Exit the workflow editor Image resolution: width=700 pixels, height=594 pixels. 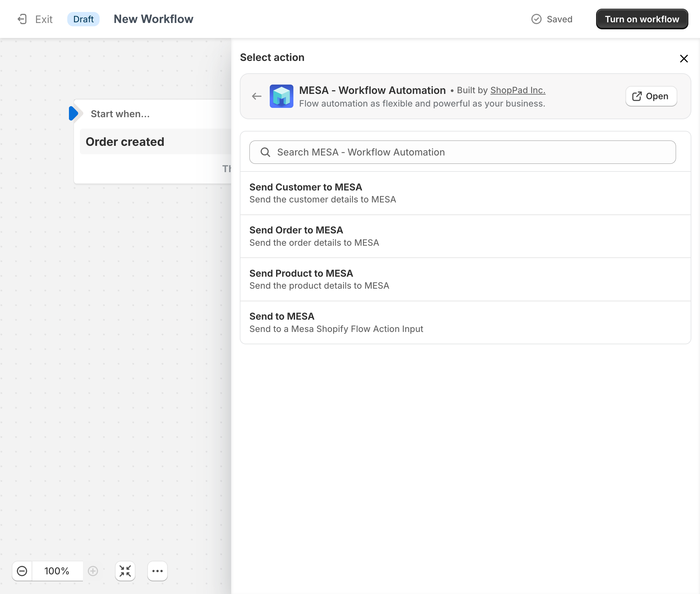point(35,19)
